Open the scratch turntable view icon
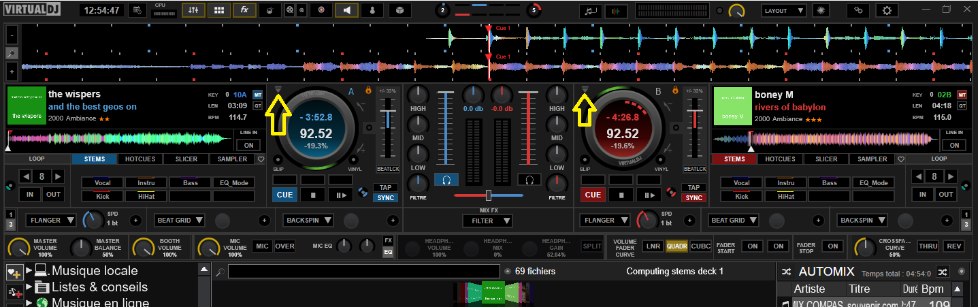 (x=269, y=10)
